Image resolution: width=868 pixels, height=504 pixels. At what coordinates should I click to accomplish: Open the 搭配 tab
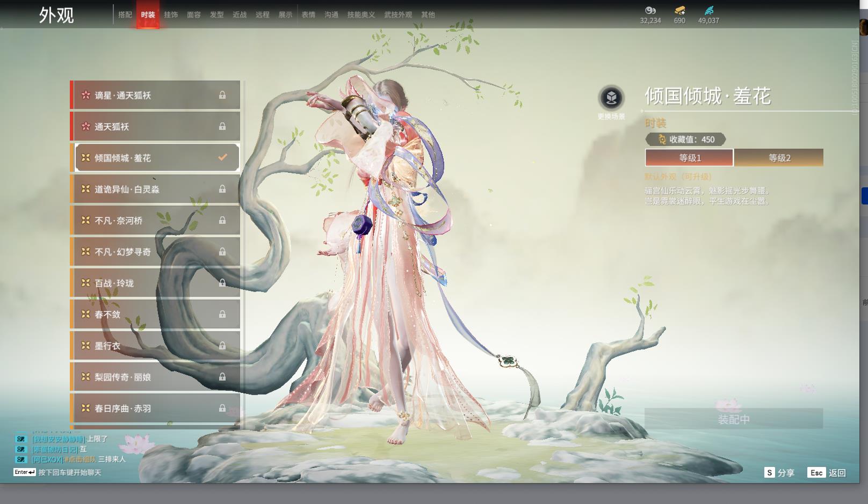pyautogui.click(x=125, y=14)
